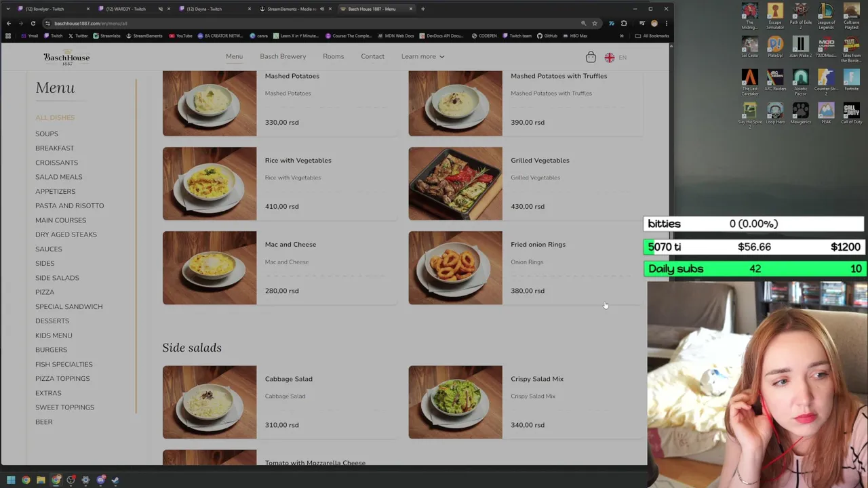Select SIDE SALADS category
The height and width of the screenshot is (488, 868).
pyautogui.click(x=57, y=278)
